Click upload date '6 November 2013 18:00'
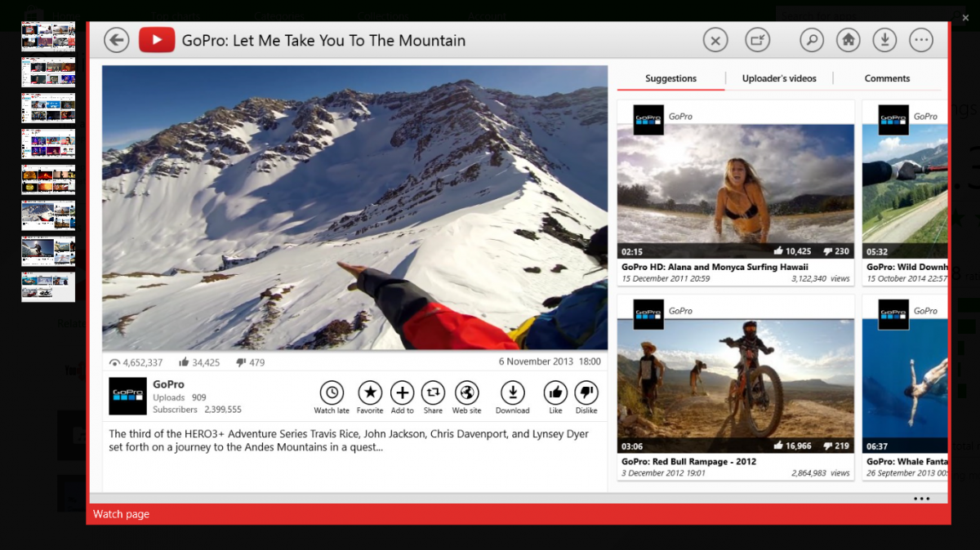This screenshot has width=980, height=550. click(550, 361)
